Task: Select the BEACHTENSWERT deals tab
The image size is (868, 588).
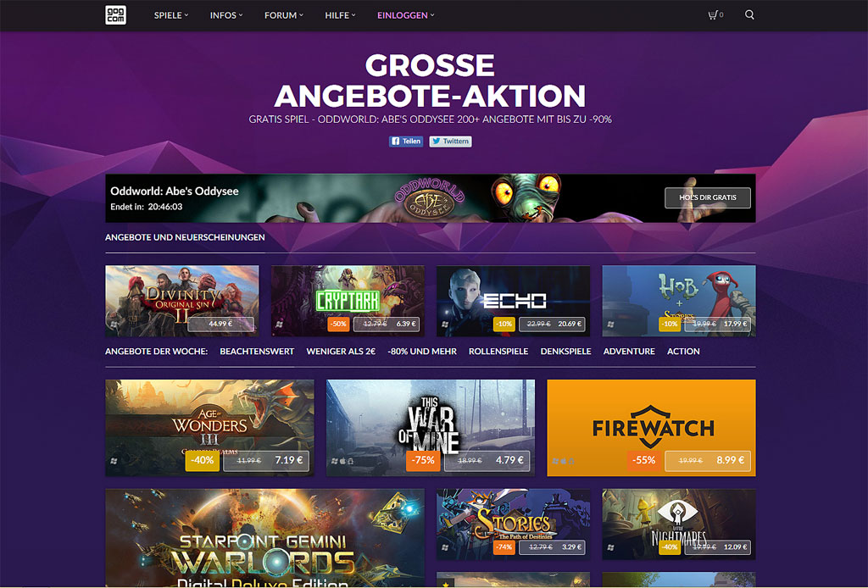Action: [x=257, y=352]
